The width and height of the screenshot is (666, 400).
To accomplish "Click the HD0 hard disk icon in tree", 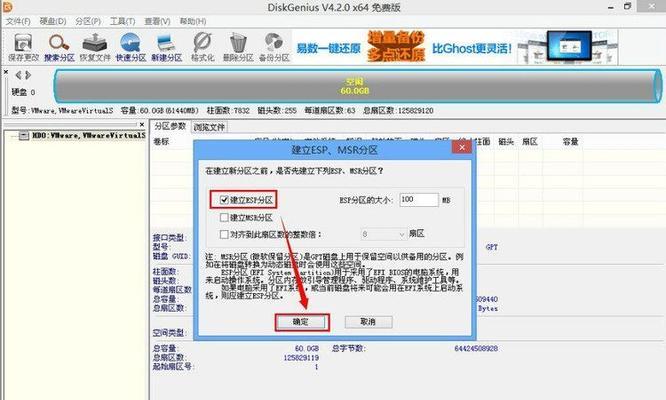I will pyautogui.click(x=24, y=135).
